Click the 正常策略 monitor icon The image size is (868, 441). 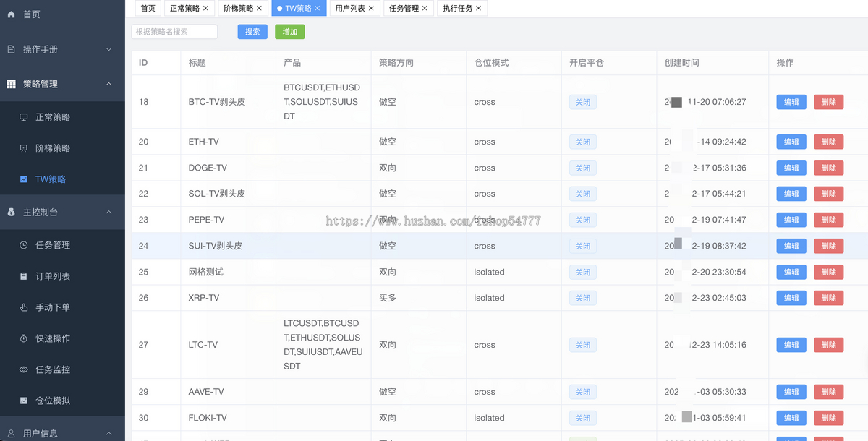pyautogui.click(x=23, y=117)
